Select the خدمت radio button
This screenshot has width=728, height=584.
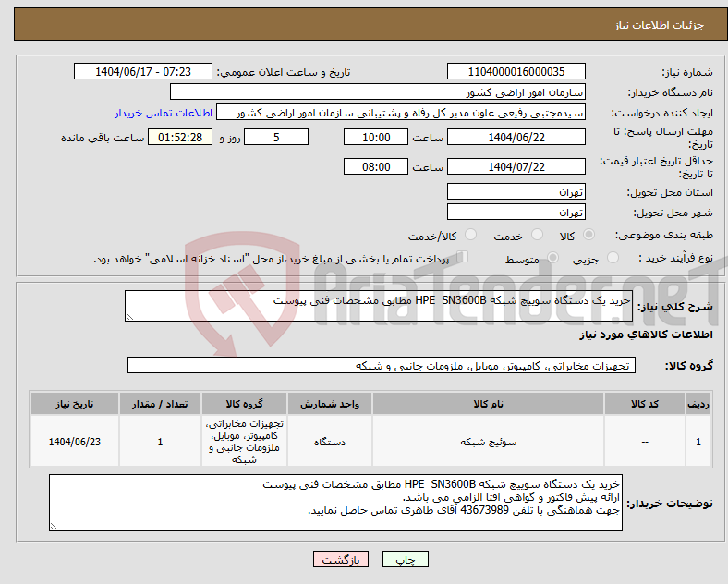pyautogui.click(x=537, y=235)
